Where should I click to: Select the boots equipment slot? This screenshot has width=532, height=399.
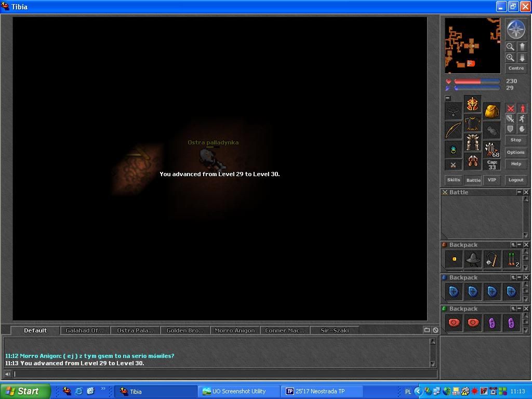[x=472, y=162]
